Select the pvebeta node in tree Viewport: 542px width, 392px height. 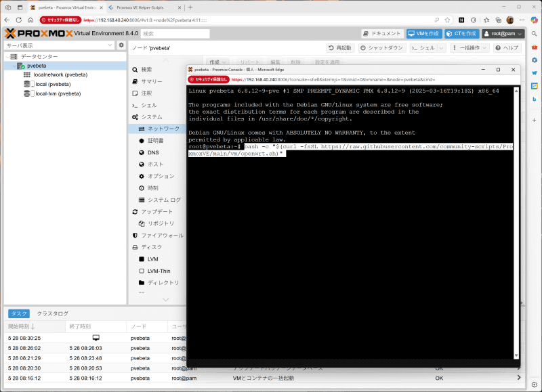click(37, 66)
